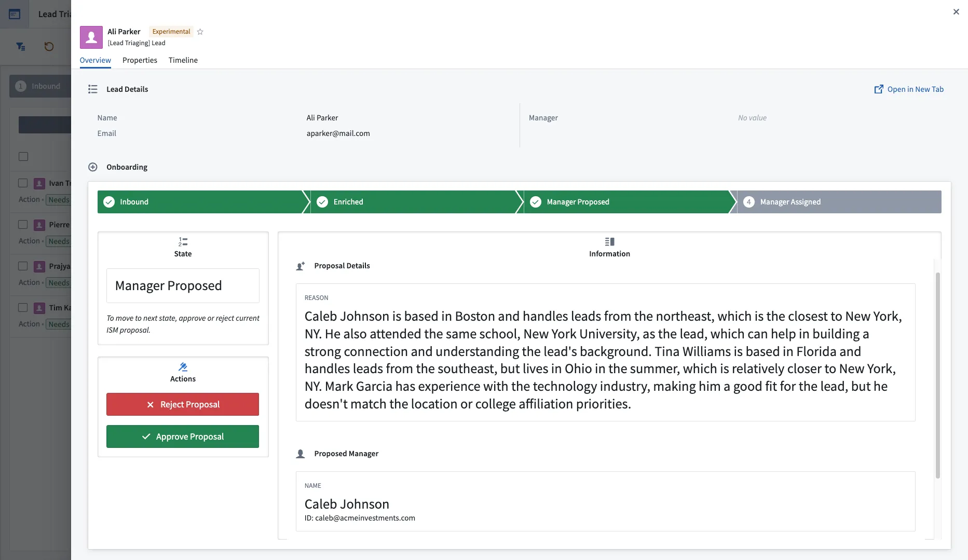This screenshot has width=968, height=560.
Task: Click the Information panel vertical scrollbar
Action: 937,374
